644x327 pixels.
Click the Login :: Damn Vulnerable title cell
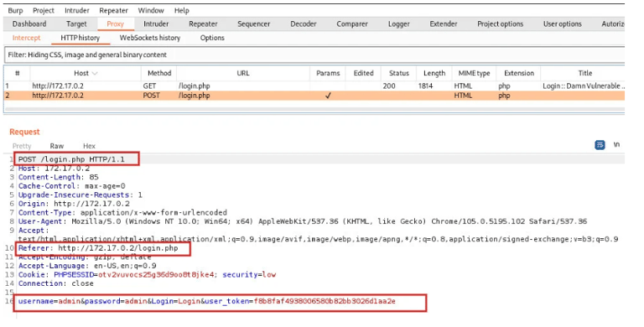pos(584,86)
